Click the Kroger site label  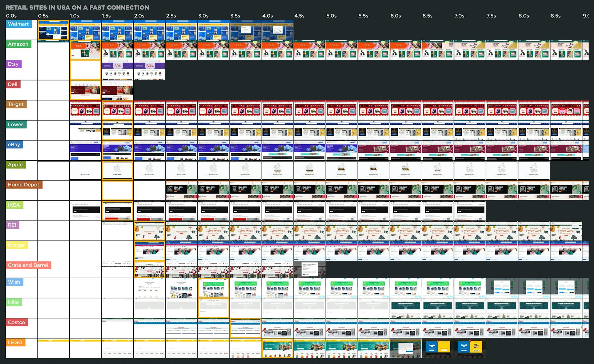(x=16, y=245)
